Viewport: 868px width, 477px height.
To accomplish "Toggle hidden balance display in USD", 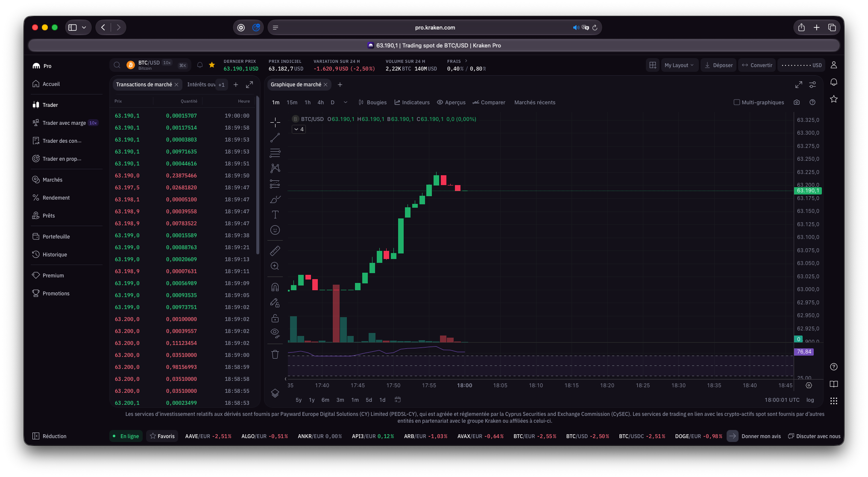I will pyautogui.click(x=801, y=65).
